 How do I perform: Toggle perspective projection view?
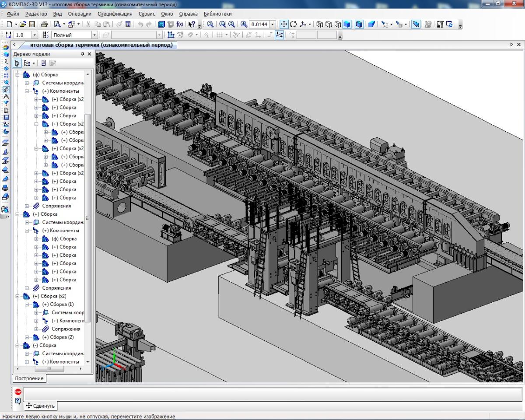coord(371,24)
